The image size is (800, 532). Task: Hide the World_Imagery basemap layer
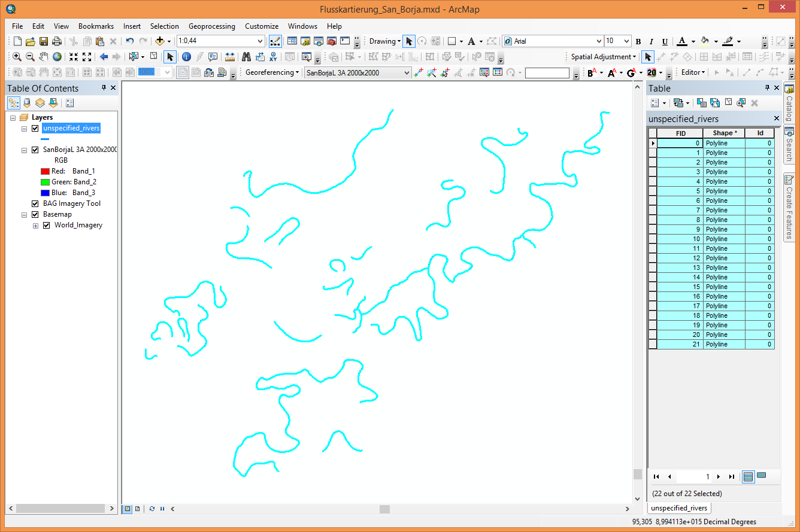click(46, 224)
